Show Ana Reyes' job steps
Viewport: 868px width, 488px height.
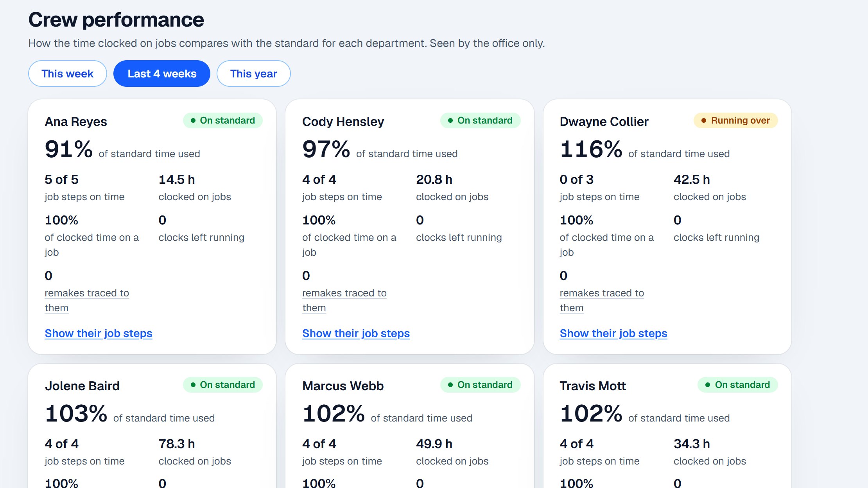coord(99,333)
